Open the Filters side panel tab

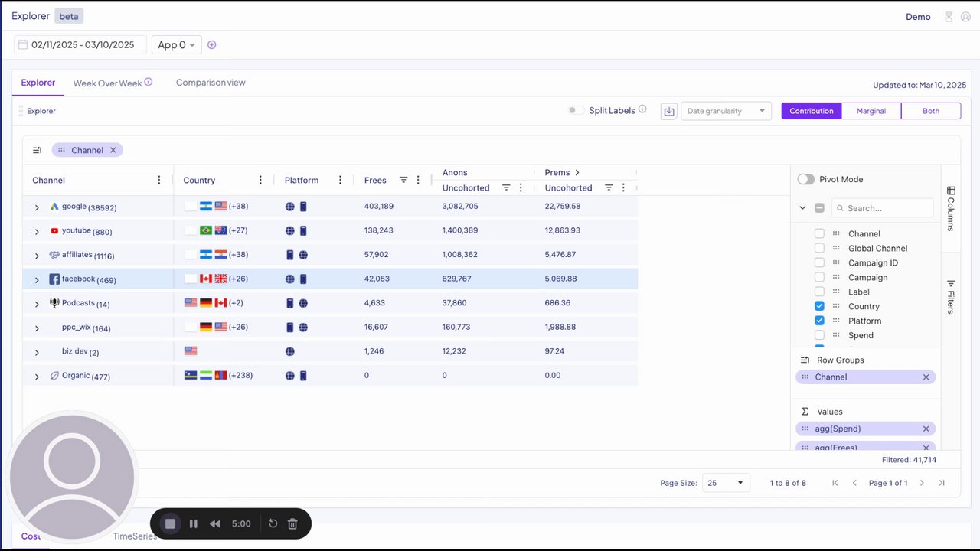coord(951,297)
